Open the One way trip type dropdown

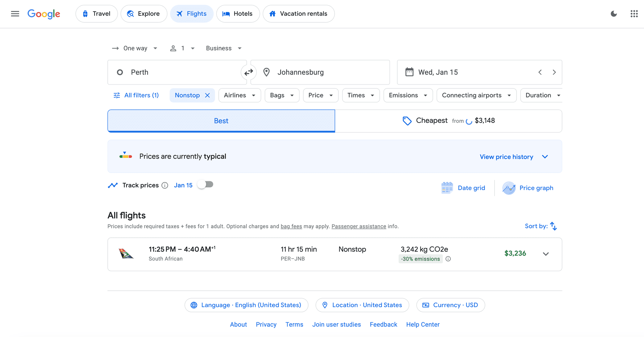[135, 48]
